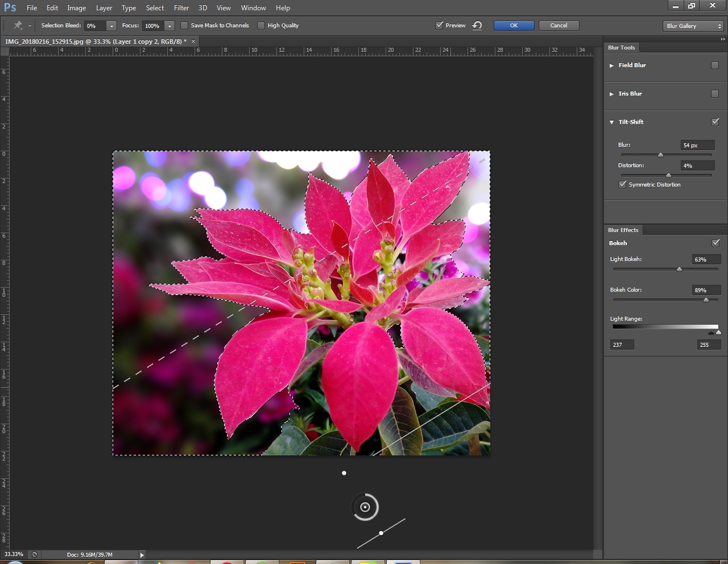Open the File menu
Image resolution: width=728 pixels, height=564 pixels.
32,8
